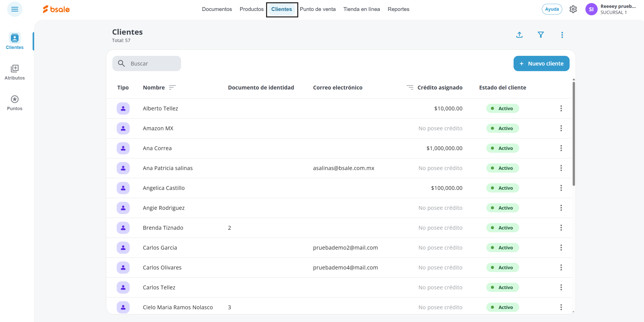Viewport: 644px width, 322px height.
Task: Go to the Documentos menu
Action: pyautogui.click(x=217, y=9)
